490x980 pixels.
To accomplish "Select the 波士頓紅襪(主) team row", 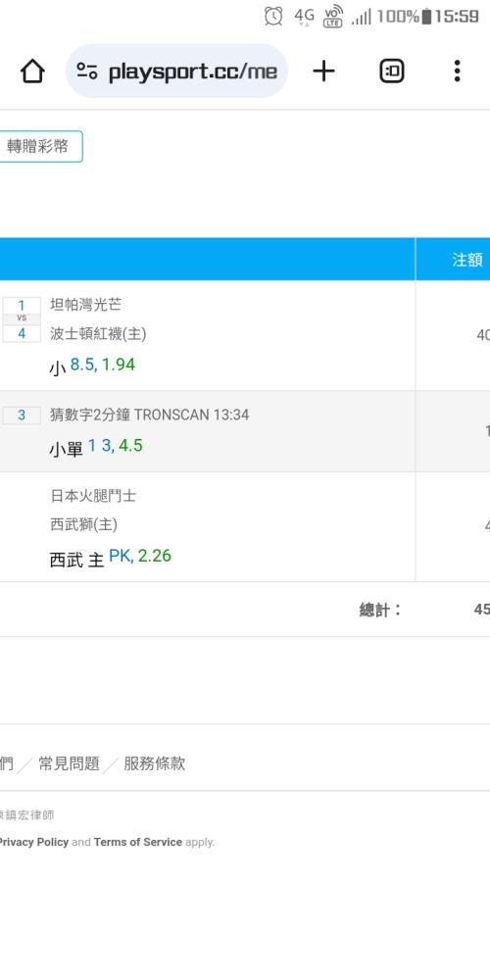I will tap(98, 334).
